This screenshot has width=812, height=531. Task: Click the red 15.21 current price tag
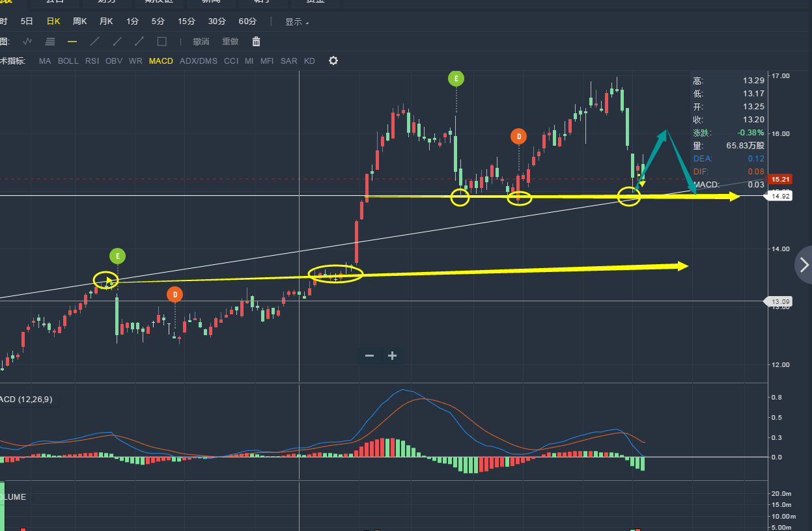780,179
